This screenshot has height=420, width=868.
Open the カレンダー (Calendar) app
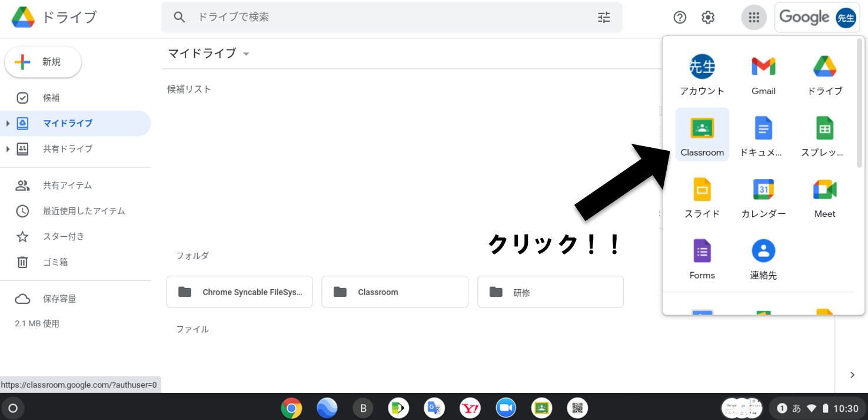[x=763, y=196]
